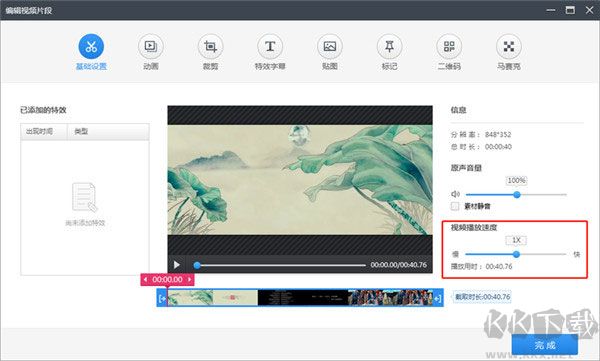Click the speaker volume icon
Screen dimensions: 600x361
click(x=455, y=194)
